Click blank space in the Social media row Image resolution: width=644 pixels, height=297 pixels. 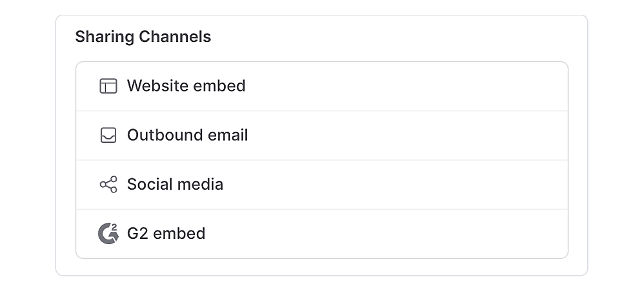click(x=400, y=185)
